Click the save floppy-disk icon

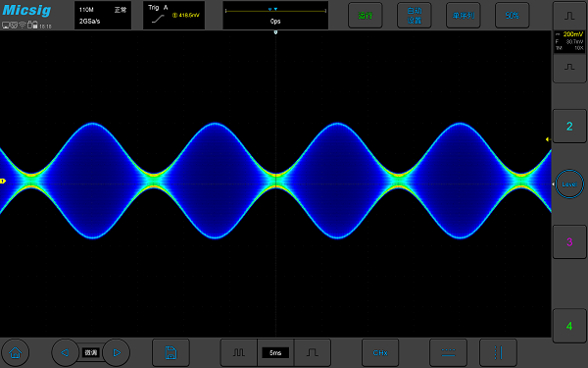(x=171, y=352)
